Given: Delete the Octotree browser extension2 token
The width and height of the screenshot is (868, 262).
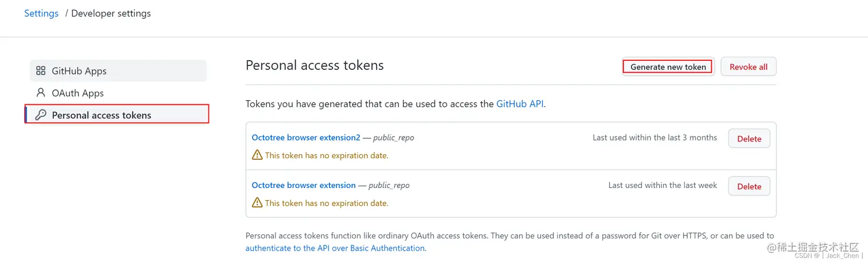Looking at the screenshot, I should point(749,139).
